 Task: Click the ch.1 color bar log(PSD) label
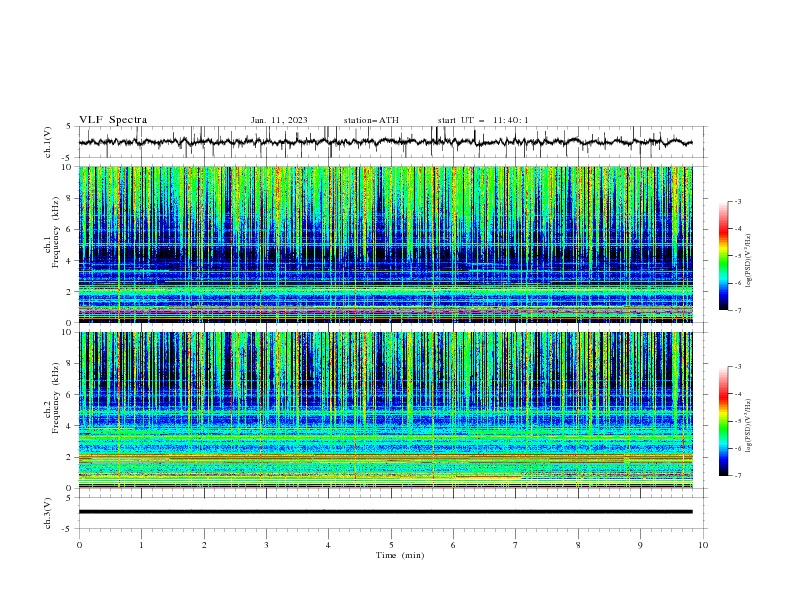coord(749,261)
